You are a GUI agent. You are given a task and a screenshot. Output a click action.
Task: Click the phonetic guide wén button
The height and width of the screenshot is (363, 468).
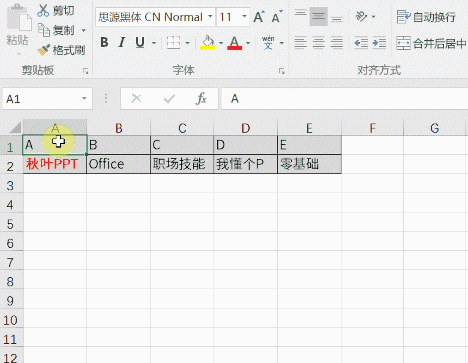tap(268, 43)
